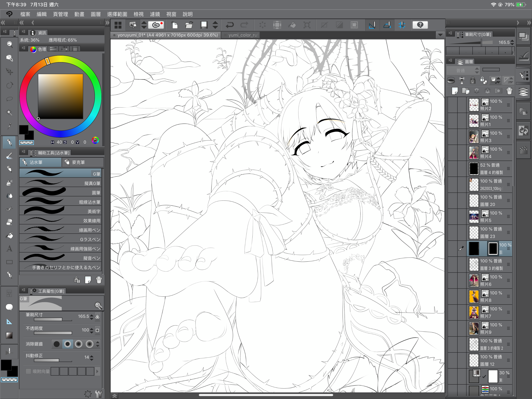
Task: Open the 濾鏡 menu
Action: tap(155, 14)
